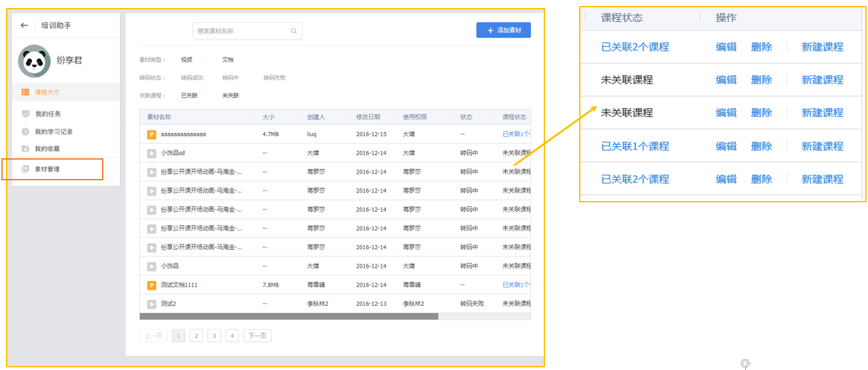868x370 pixels.
Task: Click the 操作 header in enlarged panel
Action: [x=727, y=18]
